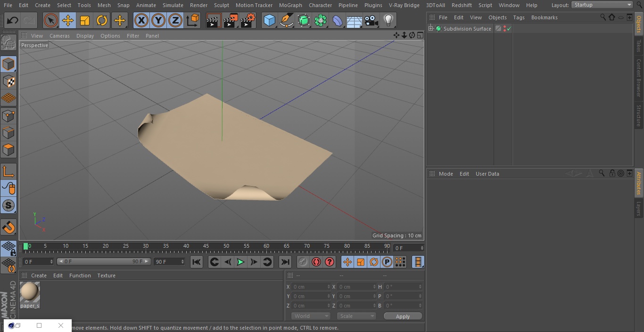Open viewport Cameras menu

pyautogui.click(x=59, y=36)
